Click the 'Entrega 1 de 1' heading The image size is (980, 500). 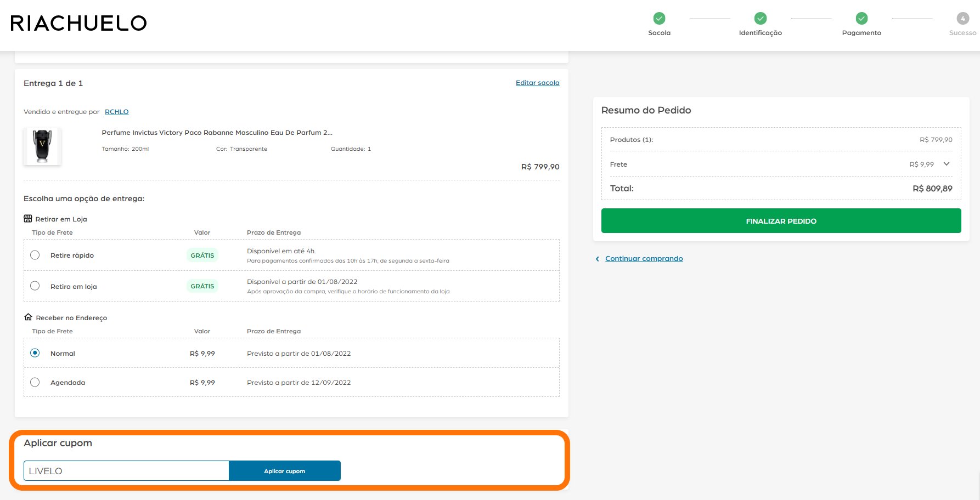click(53, 83)
